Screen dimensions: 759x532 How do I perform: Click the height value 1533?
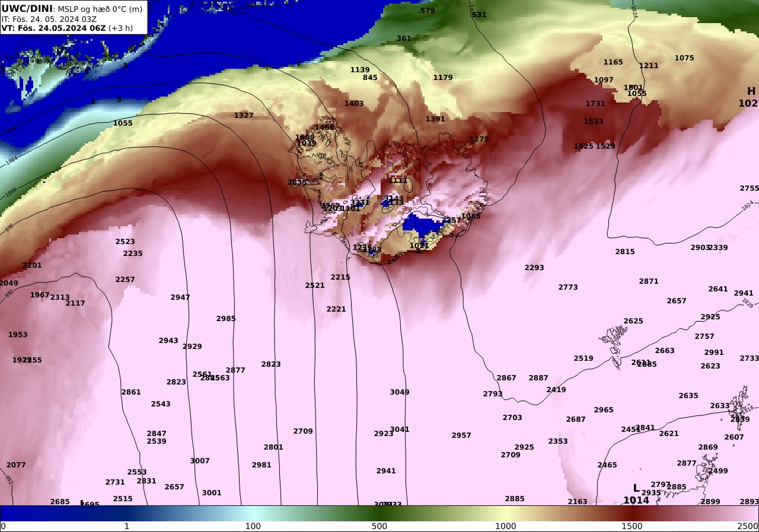pyautogui.click(x=594, y=121)
